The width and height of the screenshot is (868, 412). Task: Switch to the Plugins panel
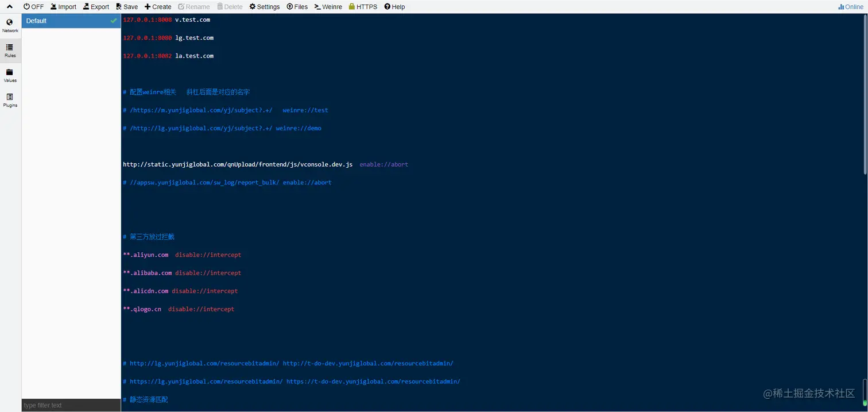coord(10,101)
